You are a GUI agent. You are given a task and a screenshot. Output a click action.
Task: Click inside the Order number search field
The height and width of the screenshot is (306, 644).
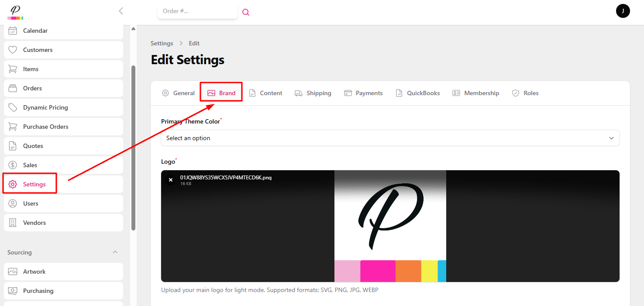click(x=197, y=11)
